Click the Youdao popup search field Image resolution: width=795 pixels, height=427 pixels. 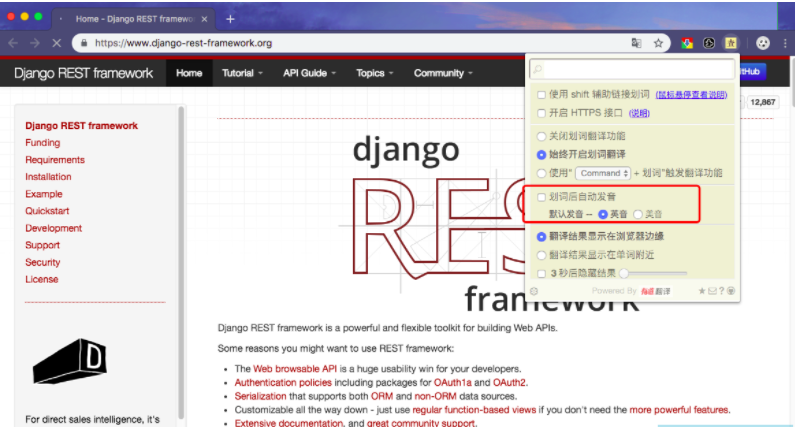click(632, 69)
